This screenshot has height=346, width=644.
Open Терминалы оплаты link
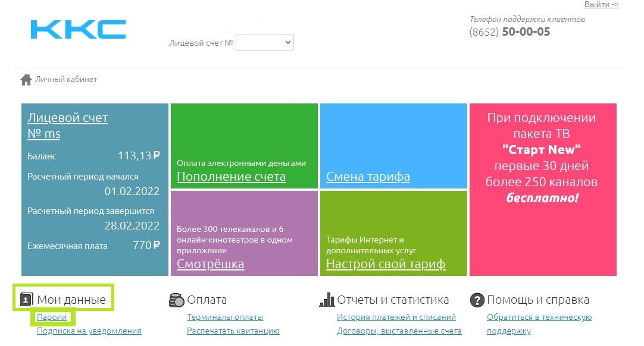click(x=225, y=317)
